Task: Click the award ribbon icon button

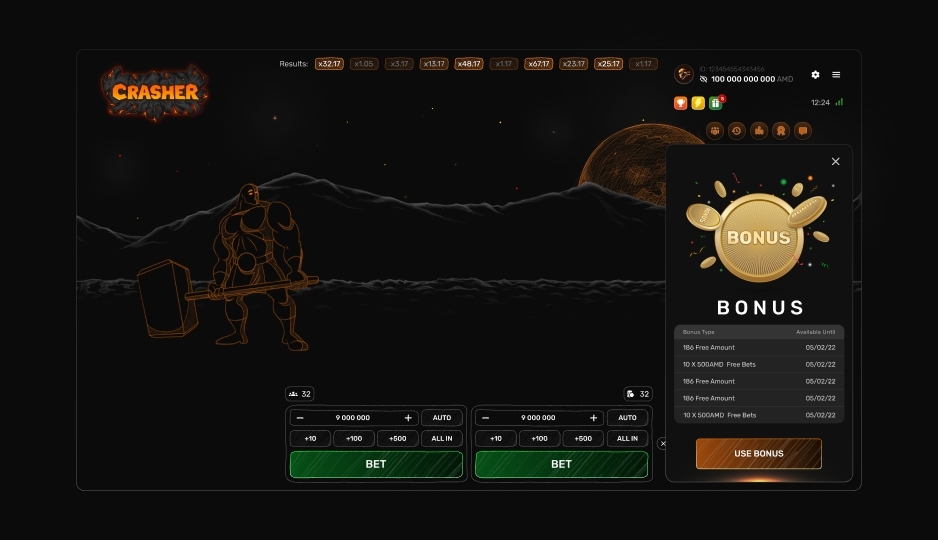Action: 780,130
